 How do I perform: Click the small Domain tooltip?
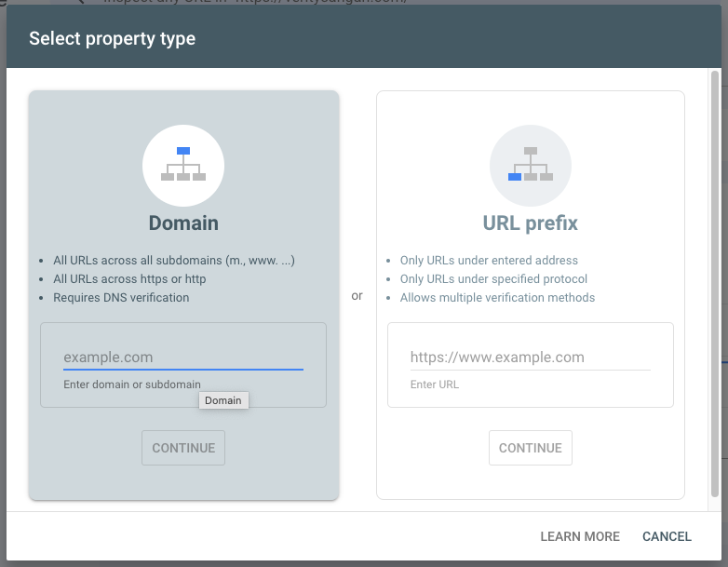tap(223, 400)
